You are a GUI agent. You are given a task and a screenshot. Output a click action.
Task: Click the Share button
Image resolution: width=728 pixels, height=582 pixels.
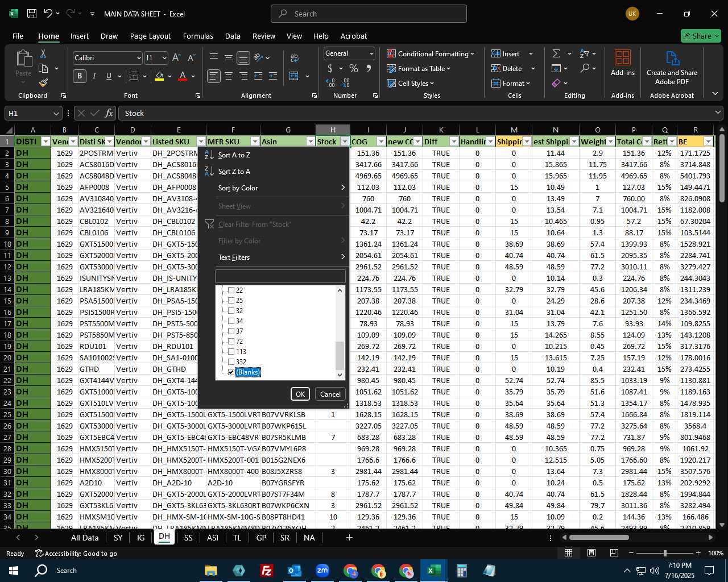click(x=701, y=36)
